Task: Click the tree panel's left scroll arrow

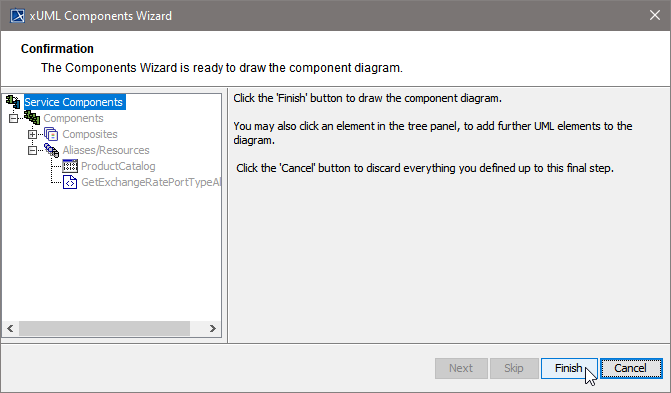Action: coord(10,328)
